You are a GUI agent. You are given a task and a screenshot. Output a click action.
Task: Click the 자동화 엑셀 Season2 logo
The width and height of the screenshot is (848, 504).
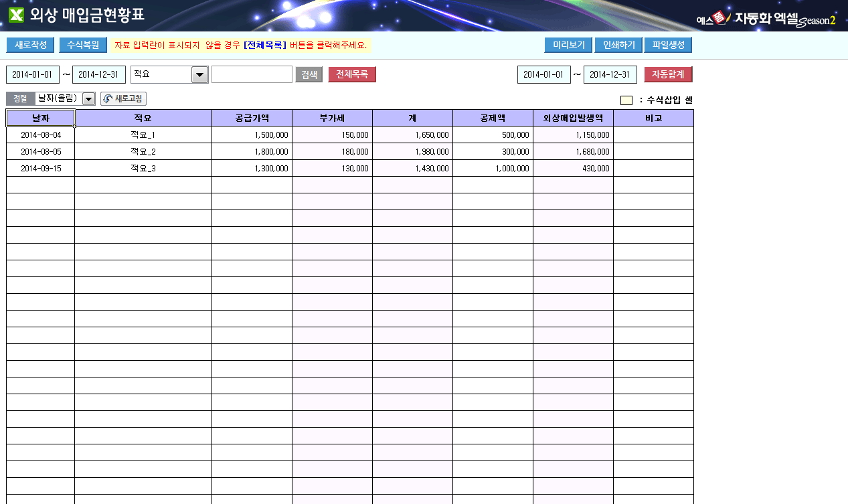click(x=766, y=18)
